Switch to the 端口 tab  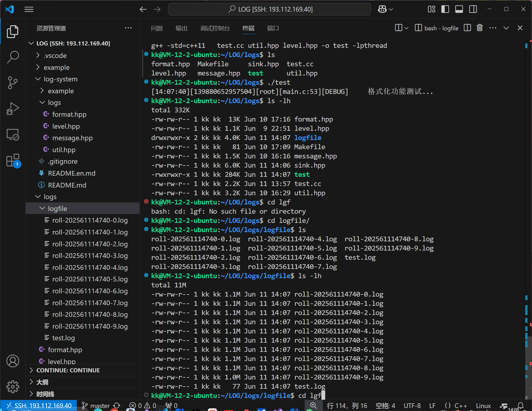pyautogui.click(x=273, y=28)
